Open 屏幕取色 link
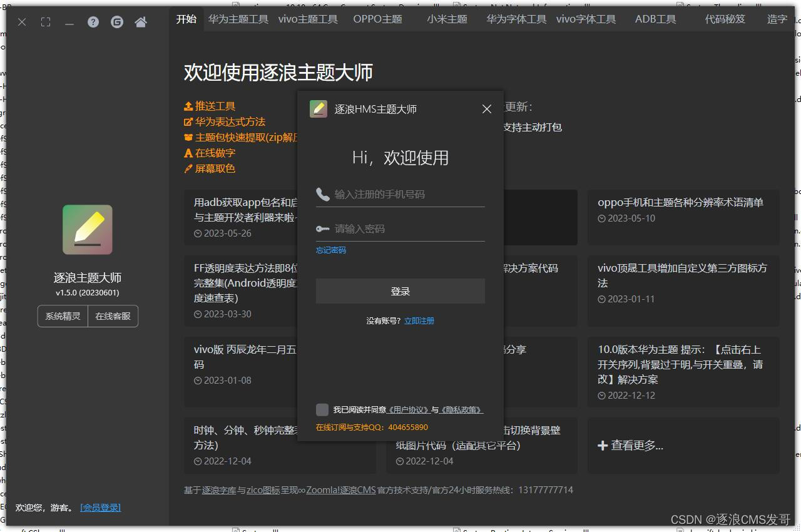801x532 pixels. tap(215, 169)
